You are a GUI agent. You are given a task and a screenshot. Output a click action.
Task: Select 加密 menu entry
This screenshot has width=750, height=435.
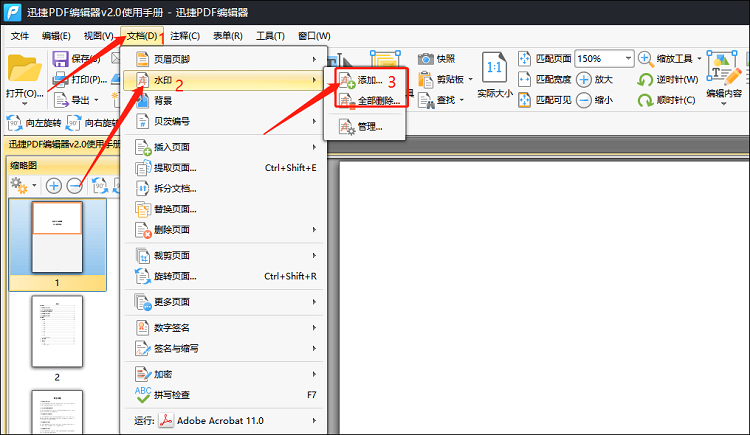[225, 374]
